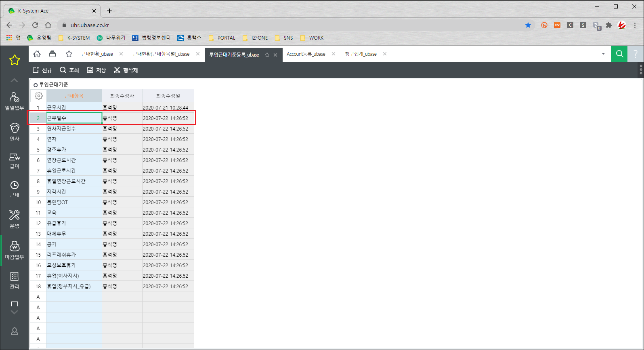The image size is (644, 350).
Task: Click the star icon beside the home tab
Action: point(69,54)
